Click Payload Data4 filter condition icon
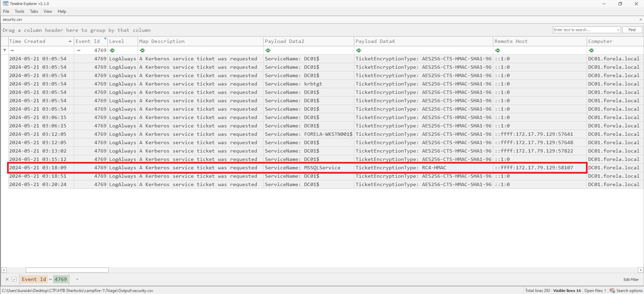The image size is (644, 294). [359, 51]
